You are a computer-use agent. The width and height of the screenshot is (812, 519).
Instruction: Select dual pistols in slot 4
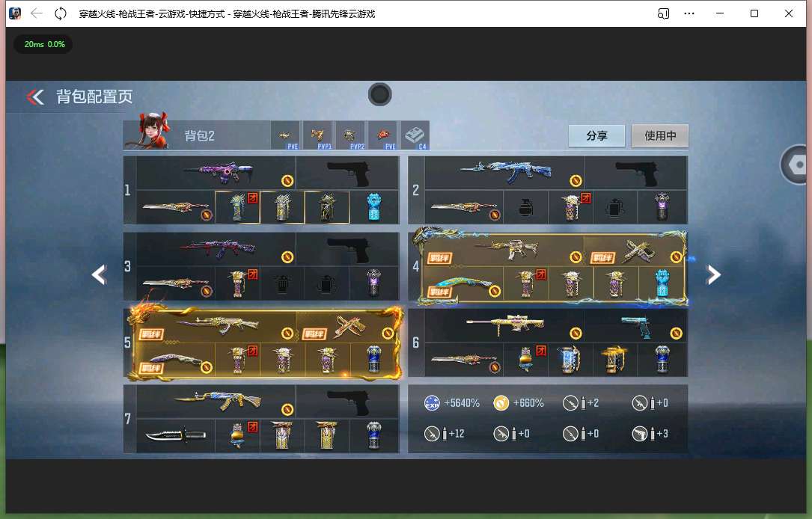tap(636, 251)
